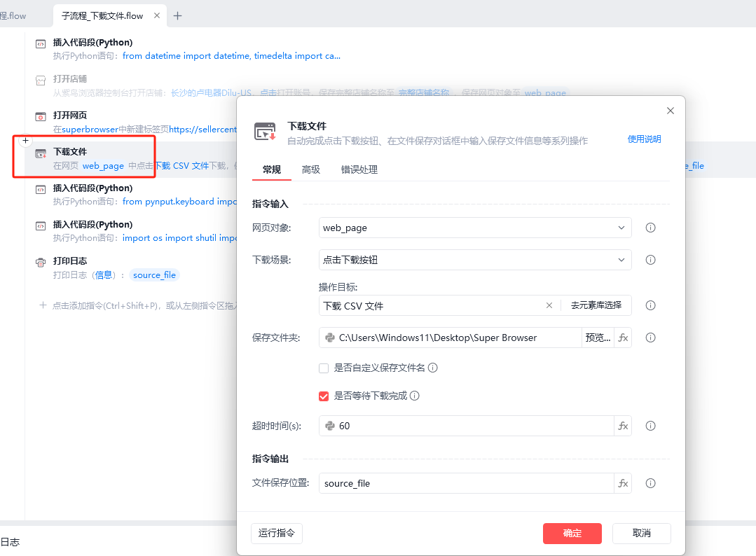Click the datetime import code text
The image size is (756, 556).
point(231,56)
